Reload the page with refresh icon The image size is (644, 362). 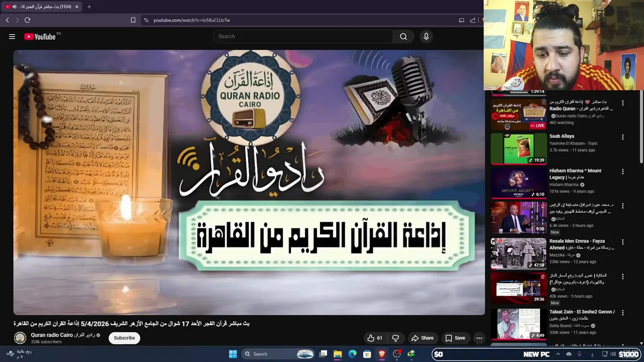click(x=27, y=20)
